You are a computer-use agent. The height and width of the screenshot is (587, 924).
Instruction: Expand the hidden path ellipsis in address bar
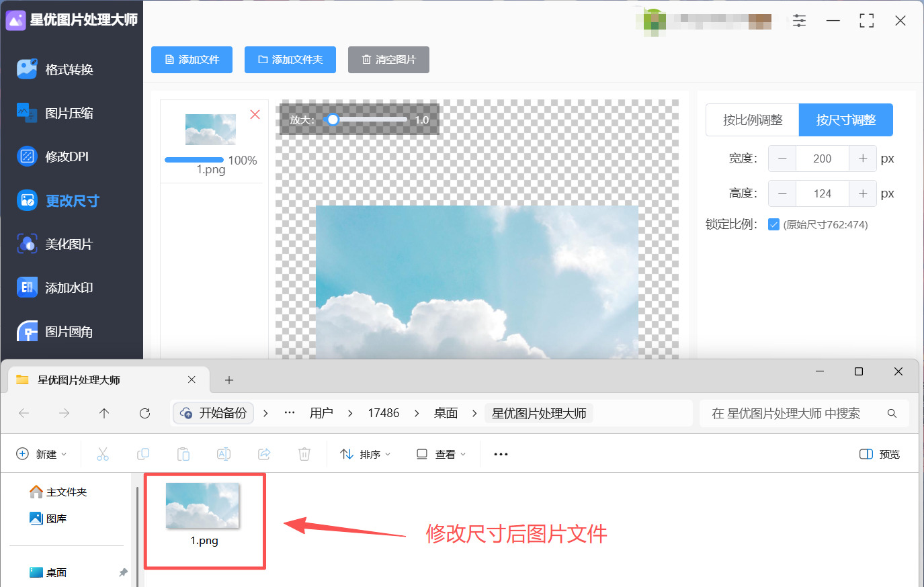pyautogui.click(x=290, y=413)
